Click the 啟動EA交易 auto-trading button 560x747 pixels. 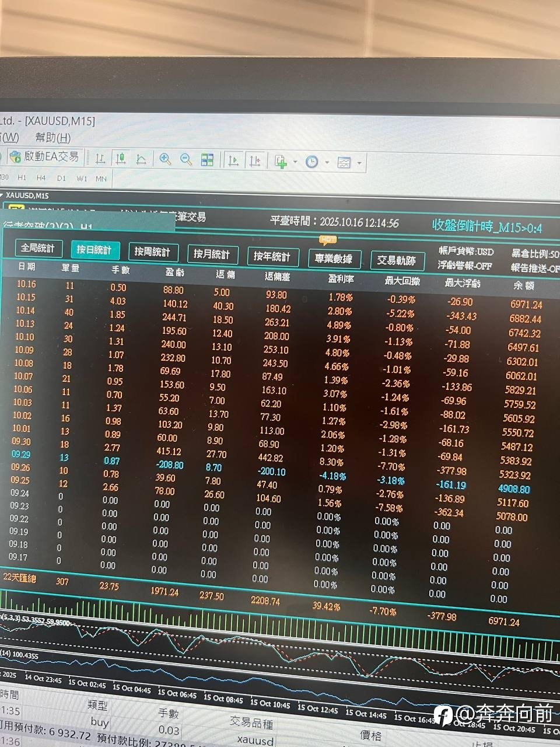(x=44, y=156)
